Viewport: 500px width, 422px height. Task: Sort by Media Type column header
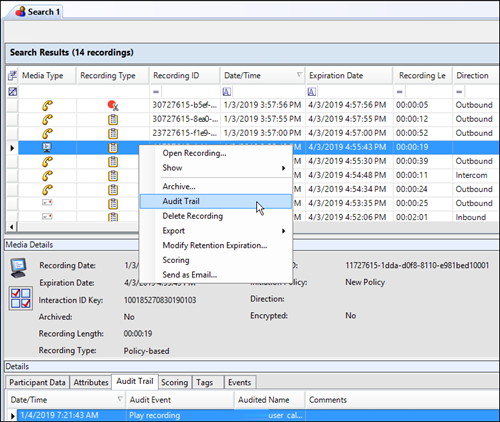47,76
